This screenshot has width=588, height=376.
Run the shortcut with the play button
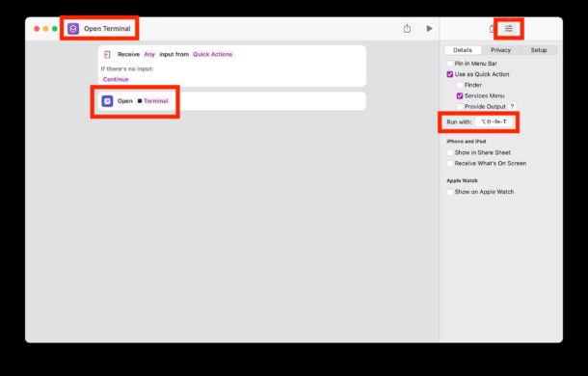click(x=429, y=29)
